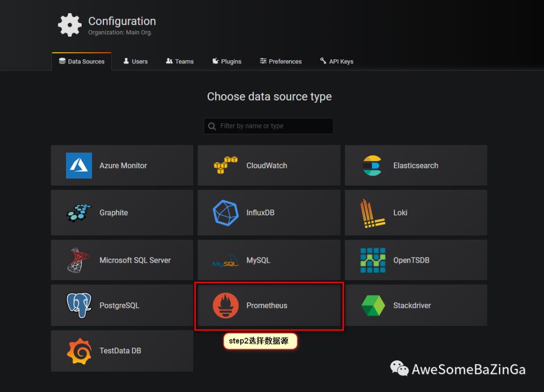Click the TestData DB Grafana swirl icon
The width and height of the screenshot is (544, 392).
point(79,351)
